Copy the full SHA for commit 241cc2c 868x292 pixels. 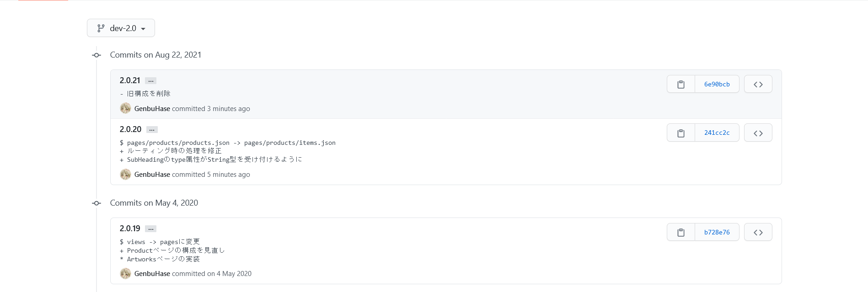pyautogui.click(x=680, y=133)
